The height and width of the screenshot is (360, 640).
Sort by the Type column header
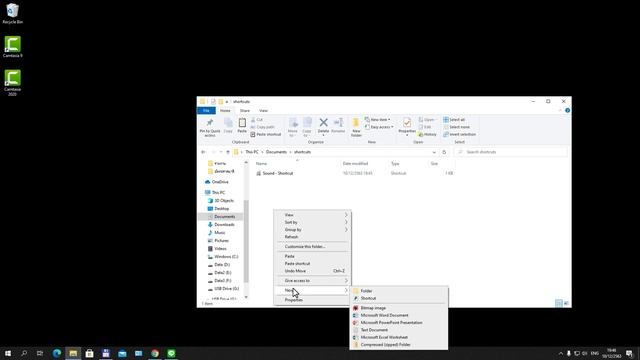click(x=395, y=164)
